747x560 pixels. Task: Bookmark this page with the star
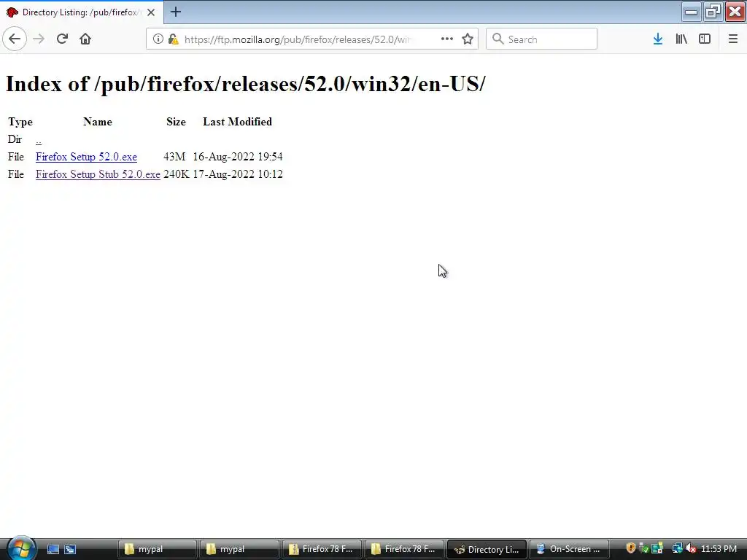click(468, 39)
